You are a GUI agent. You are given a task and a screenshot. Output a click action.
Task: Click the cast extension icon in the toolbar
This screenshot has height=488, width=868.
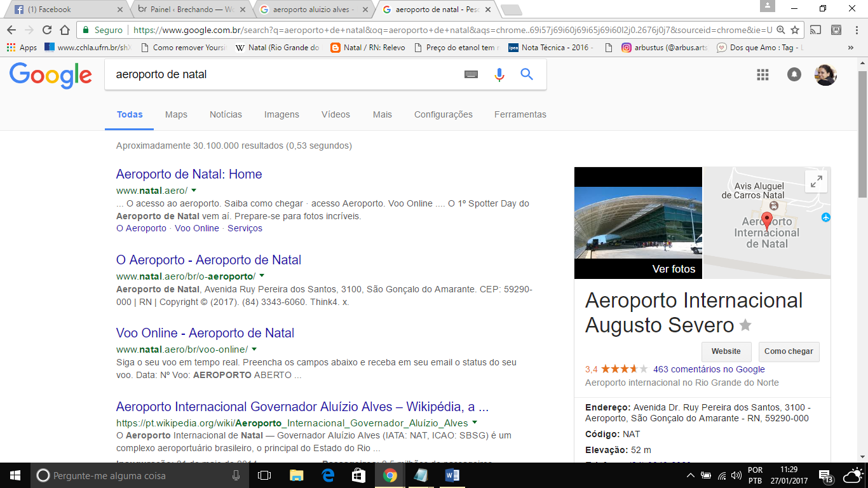pyautogui.click(x=817, y=30)
